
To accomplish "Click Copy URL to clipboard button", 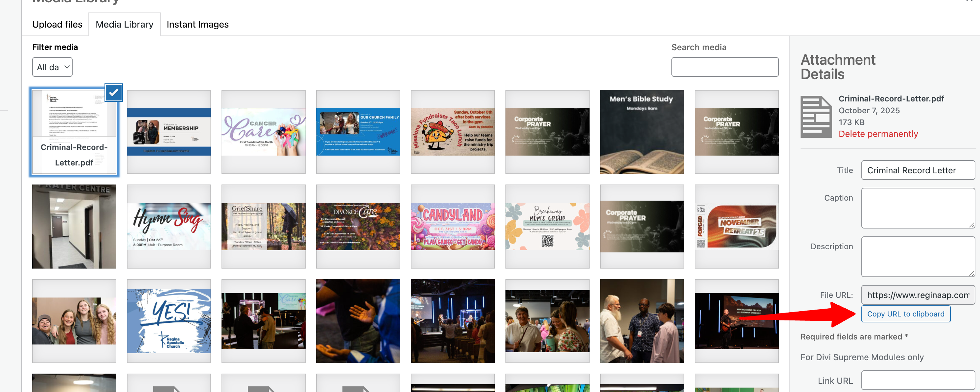I will [905, 314].
